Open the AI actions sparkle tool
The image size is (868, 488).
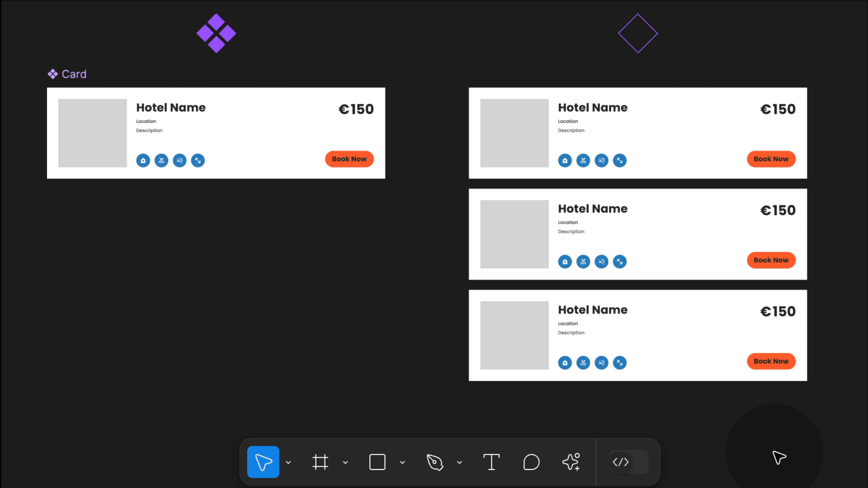click(571, 462)
